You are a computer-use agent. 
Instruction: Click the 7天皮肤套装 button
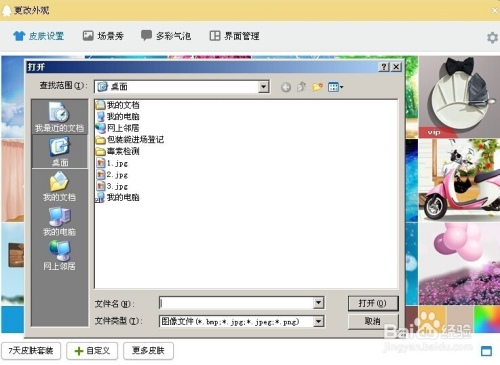click(31, 351)
